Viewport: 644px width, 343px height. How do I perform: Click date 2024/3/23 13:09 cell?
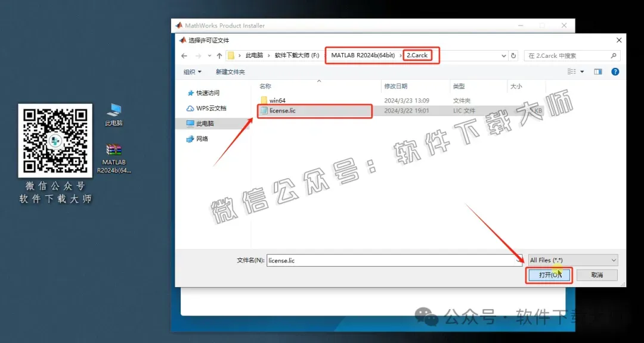(x=407, y=100)
